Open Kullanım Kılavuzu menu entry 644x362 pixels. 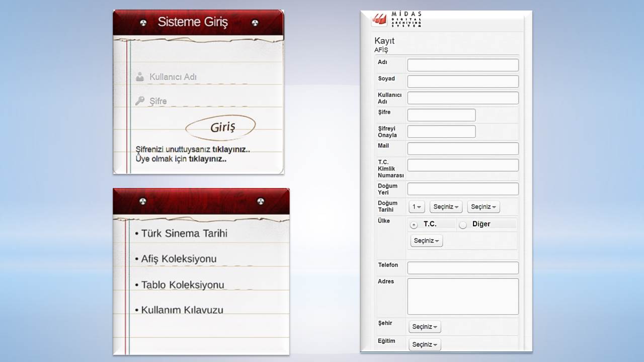182,310
